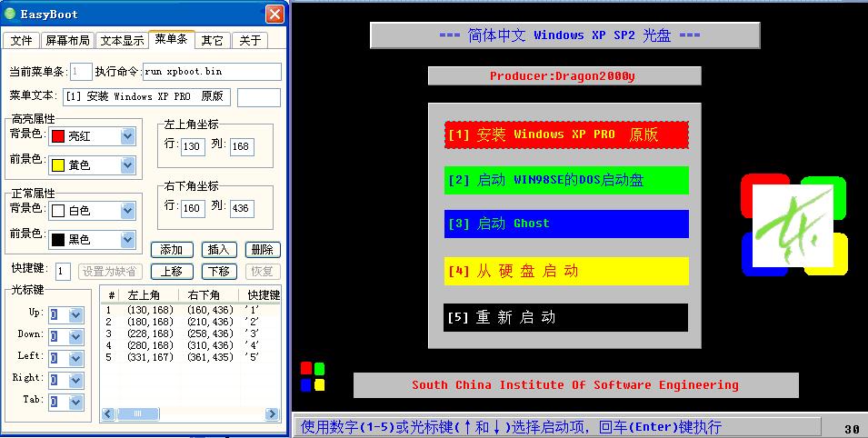Open the normal foreground color 黑色 dropdown
Viewport: 868px width, 438px height.
(128, 239)
